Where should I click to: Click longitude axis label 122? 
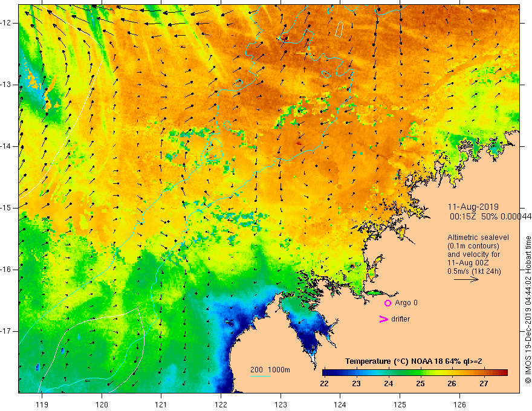pos(221,404)
